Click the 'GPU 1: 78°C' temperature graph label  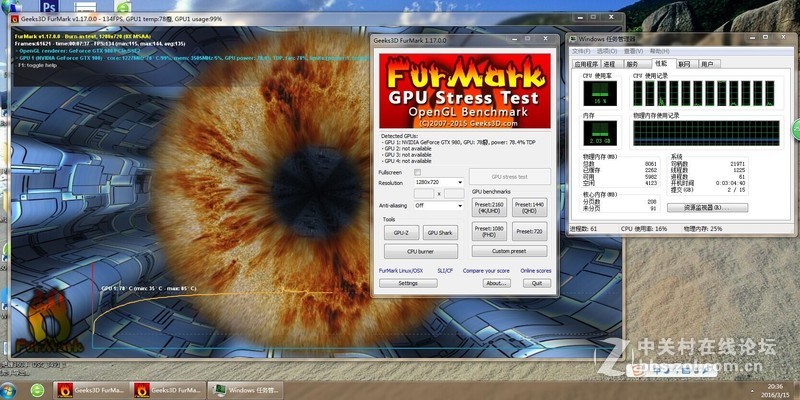click(x=149, y=288)
